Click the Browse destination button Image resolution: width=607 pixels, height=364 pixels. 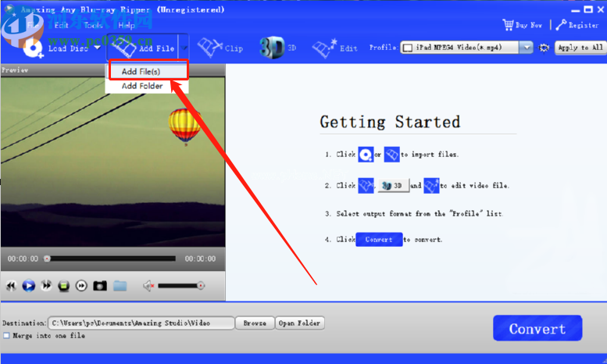[254, 323]
